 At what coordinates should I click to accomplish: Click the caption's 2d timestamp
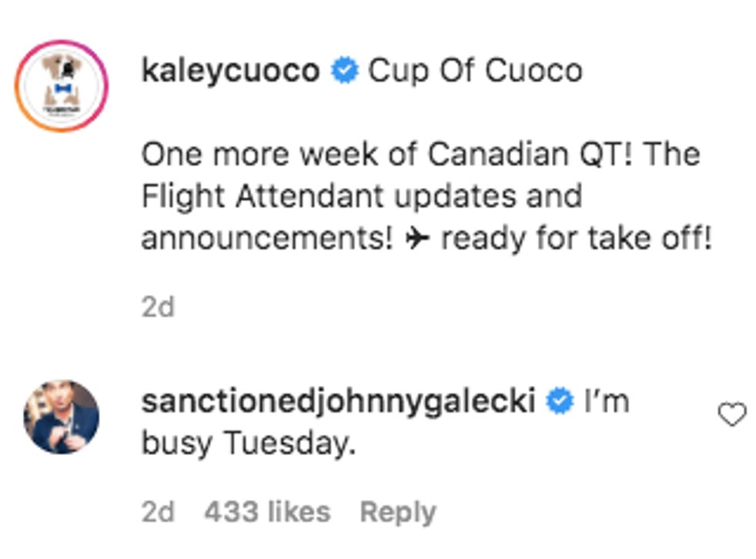pyautogui.click(x=158, y=306)
